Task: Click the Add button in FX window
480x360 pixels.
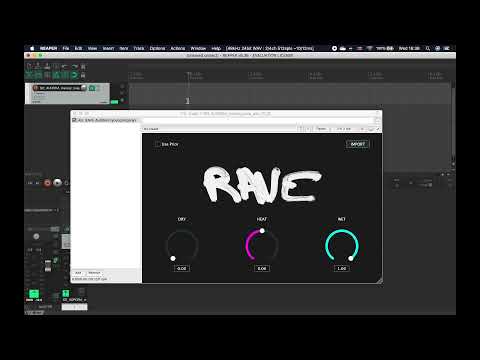Action: click(78, 273)
